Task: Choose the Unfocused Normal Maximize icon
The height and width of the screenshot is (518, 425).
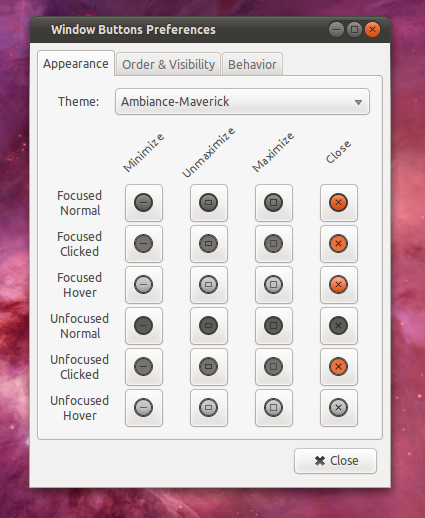Action: pos(274,326)
